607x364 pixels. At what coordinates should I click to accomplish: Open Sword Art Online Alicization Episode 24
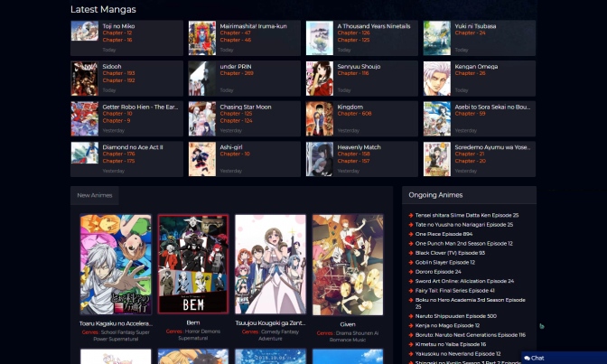point(464,281)
